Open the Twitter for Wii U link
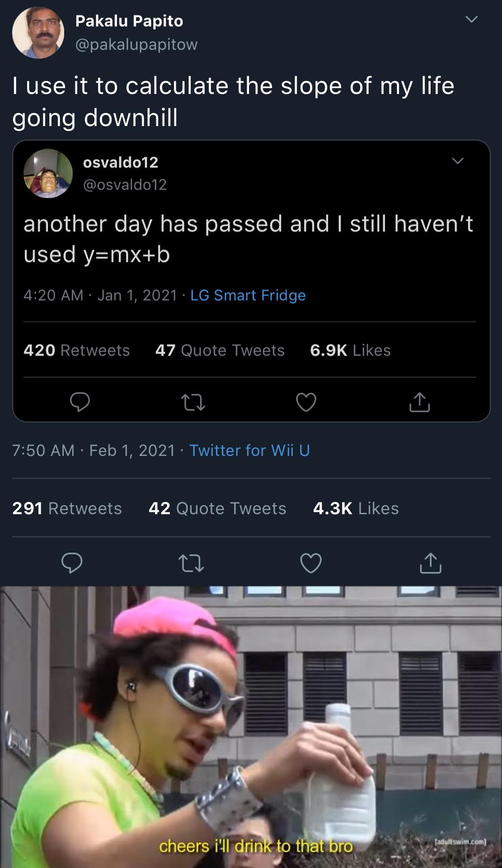 (249, 450)
